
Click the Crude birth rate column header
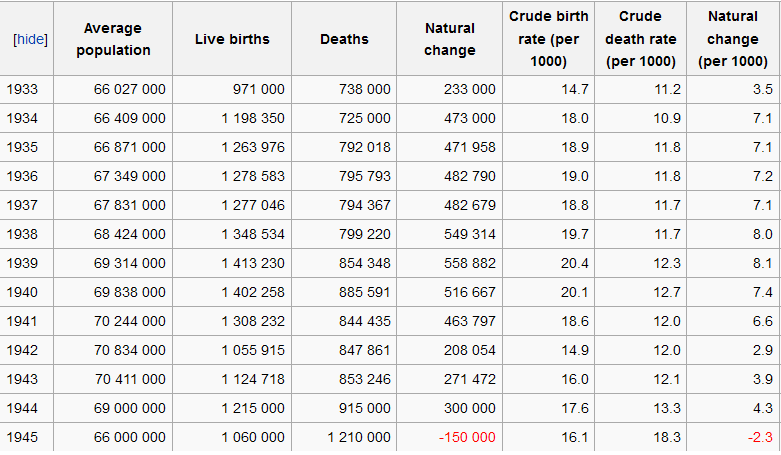[x=549, y=39]
